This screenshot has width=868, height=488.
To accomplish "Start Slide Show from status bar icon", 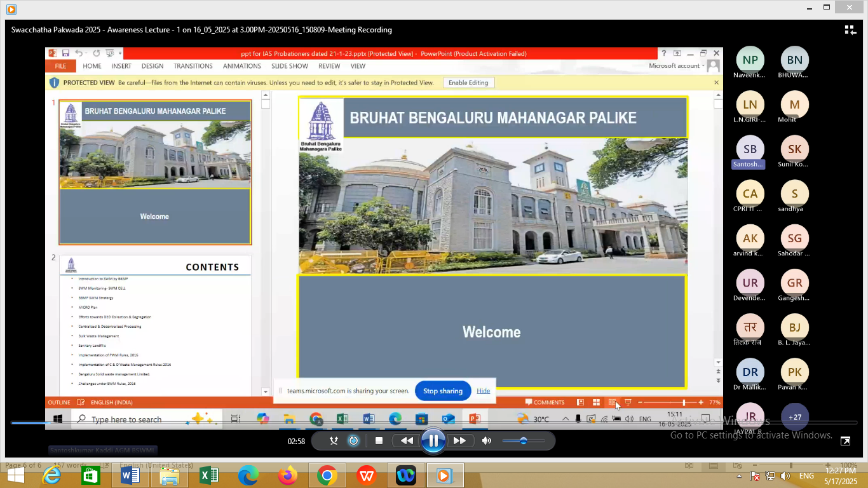I will click(628, 402).
